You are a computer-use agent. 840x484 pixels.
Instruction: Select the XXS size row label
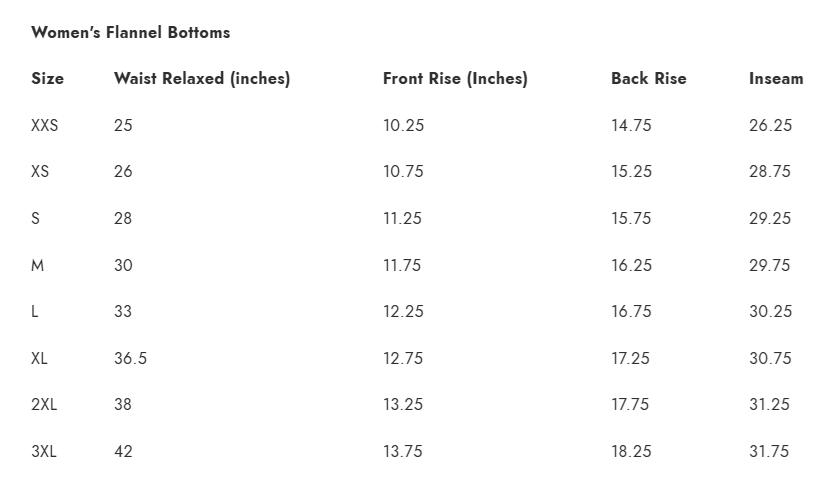[x=44, y=125]
